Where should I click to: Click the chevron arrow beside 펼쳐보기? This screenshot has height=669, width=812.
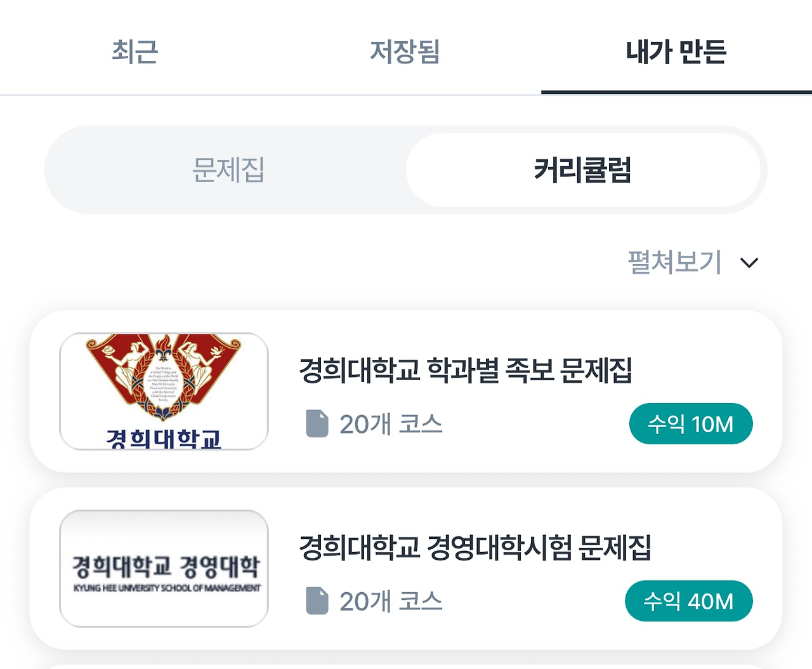[749, 263]
